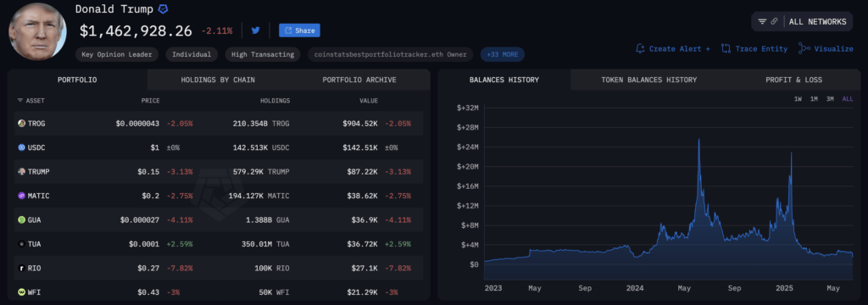Switch to the PORTFOLIO tab
The width and height of the screenshot is (868, 305).
tap(77, 80)
